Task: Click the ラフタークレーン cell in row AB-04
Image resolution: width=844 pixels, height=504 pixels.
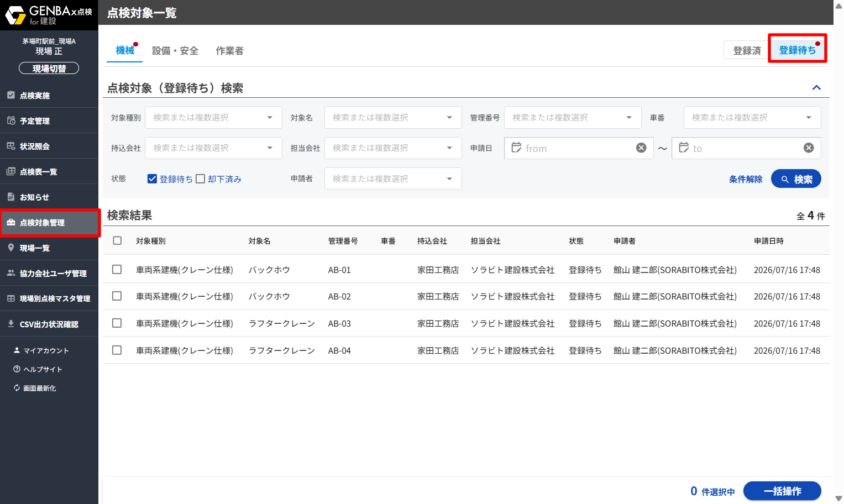Action: 282,350
